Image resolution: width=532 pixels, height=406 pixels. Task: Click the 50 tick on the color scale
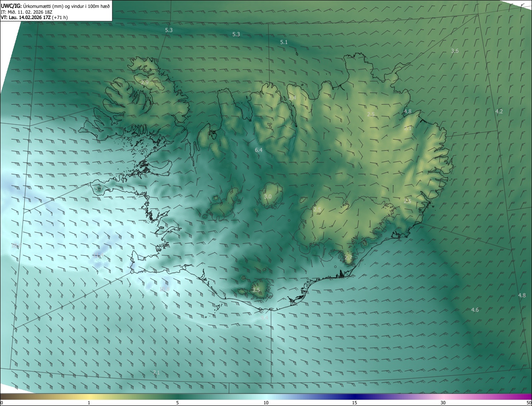point(528,403)
